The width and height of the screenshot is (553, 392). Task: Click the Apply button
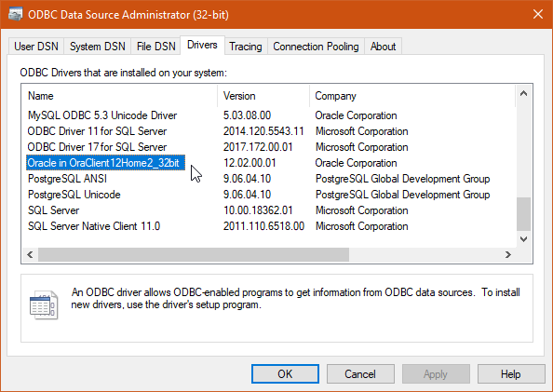[x=436, y=373]
